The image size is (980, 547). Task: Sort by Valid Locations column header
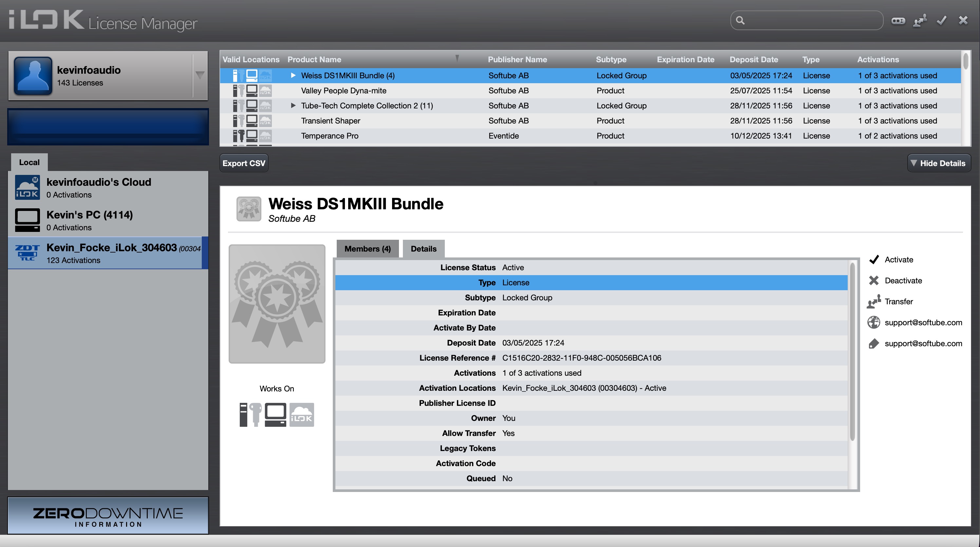[x=251, y=59]
